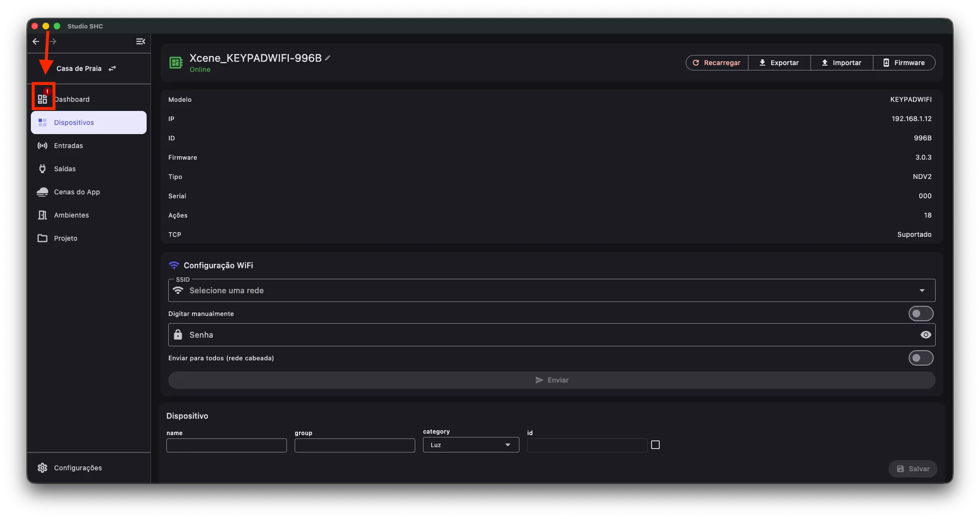Click the lock icon in Senha field
The height and width of the screenshot is (519, 980).
point(178,335)
